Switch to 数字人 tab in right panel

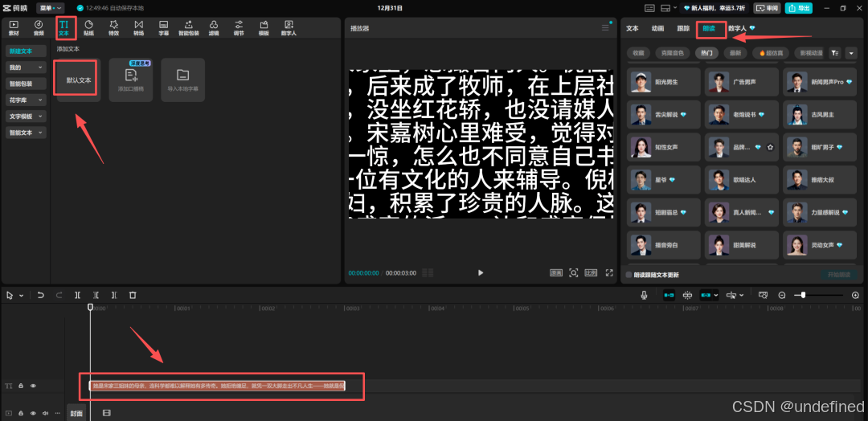click(x=738, y=28)
